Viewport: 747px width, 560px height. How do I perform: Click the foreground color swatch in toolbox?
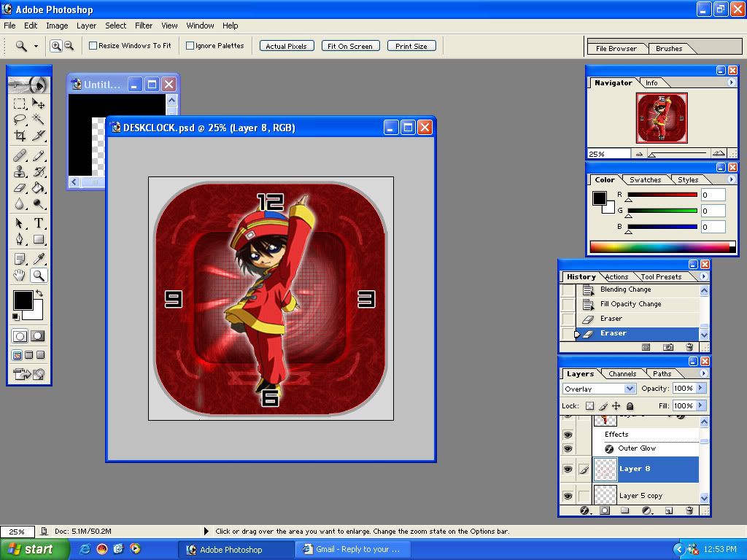tap(23, 300)
